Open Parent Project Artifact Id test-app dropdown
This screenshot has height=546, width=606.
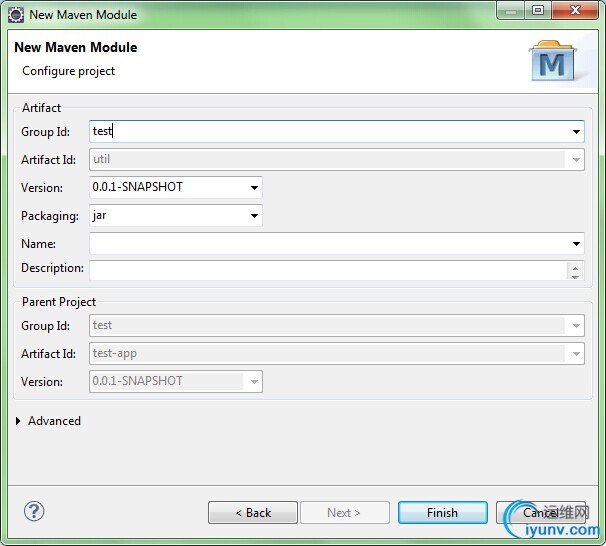pos(576,354)
